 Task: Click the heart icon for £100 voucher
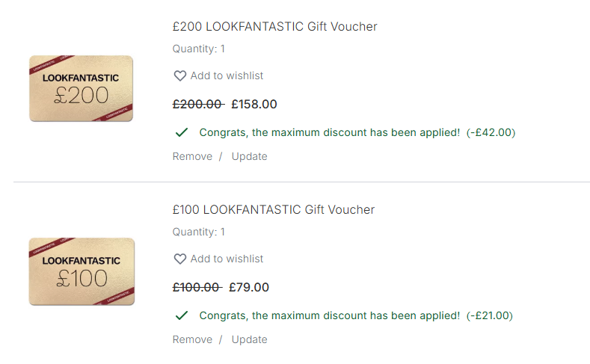(179, 259)
